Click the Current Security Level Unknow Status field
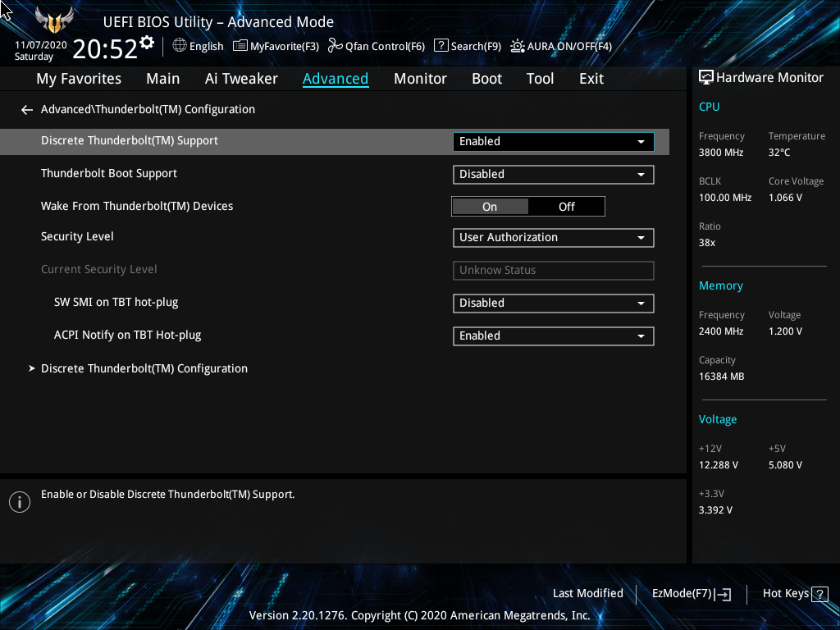Viewport: 840px width, 630px height. (554, 270)
